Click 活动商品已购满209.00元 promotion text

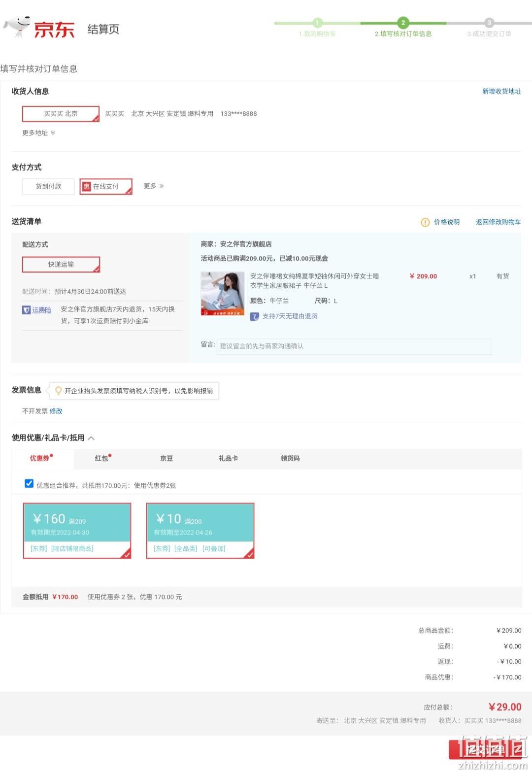(x=265, y=259)
